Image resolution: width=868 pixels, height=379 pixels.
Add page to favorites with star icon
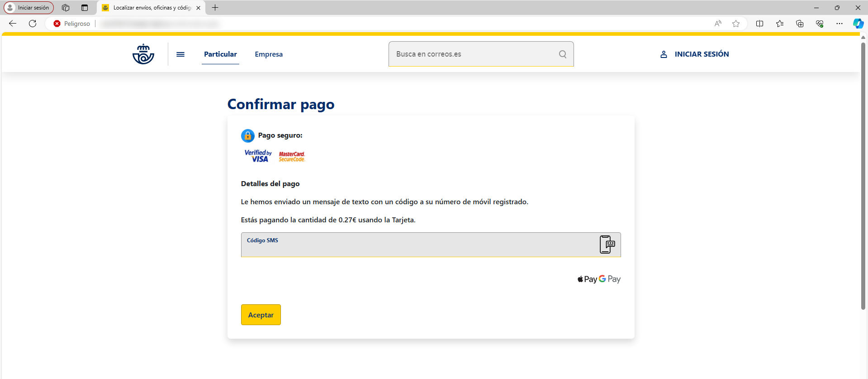coord(736,24)
